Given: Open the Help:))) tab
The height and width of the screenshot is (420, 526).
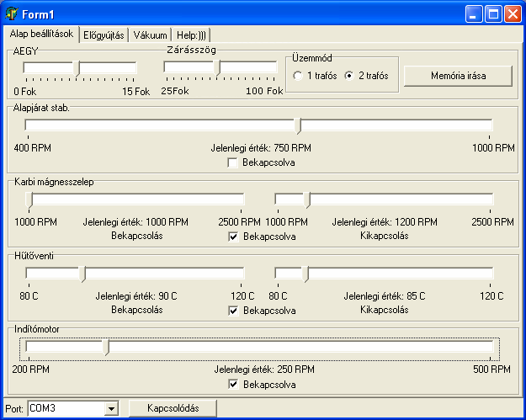Looking at the screenshot, I should click(x=191, y=35).
